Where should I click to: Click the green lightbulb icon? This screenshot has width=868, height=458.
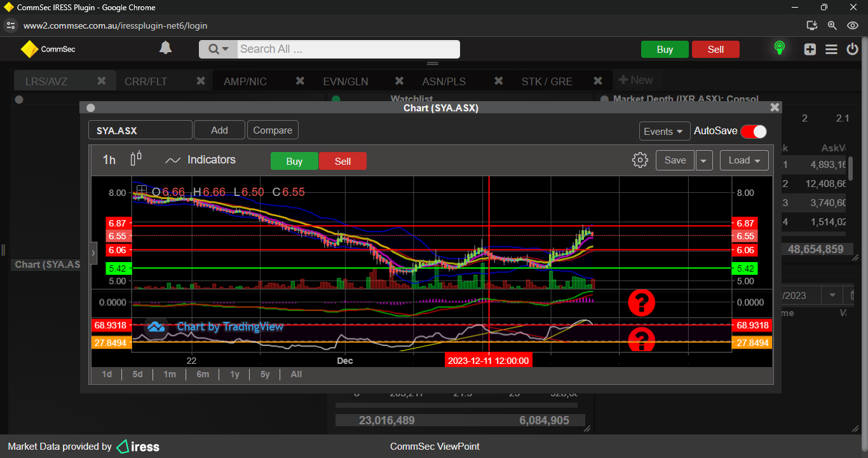(779, 48)
